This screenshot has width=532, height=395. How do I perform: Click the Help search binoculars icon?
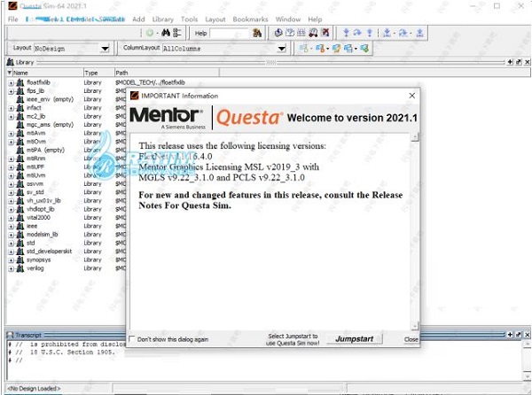[257, 33]
